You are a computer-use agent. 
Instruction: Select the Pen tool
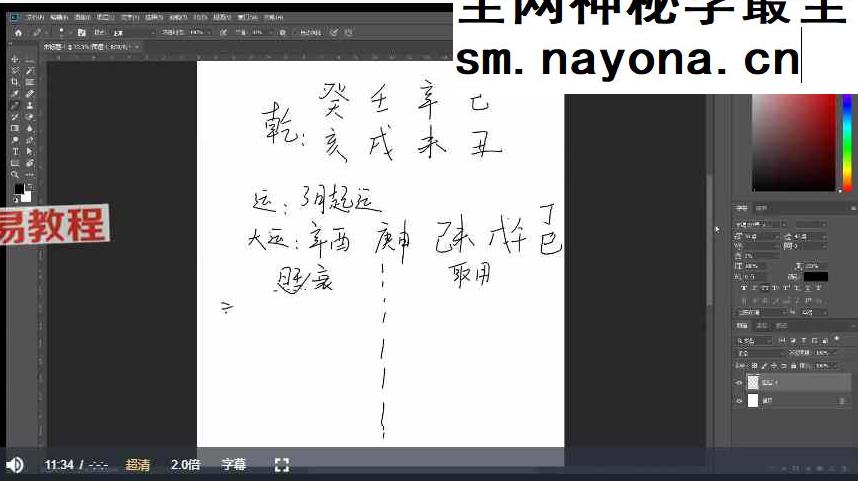click(x=30, y=140)
